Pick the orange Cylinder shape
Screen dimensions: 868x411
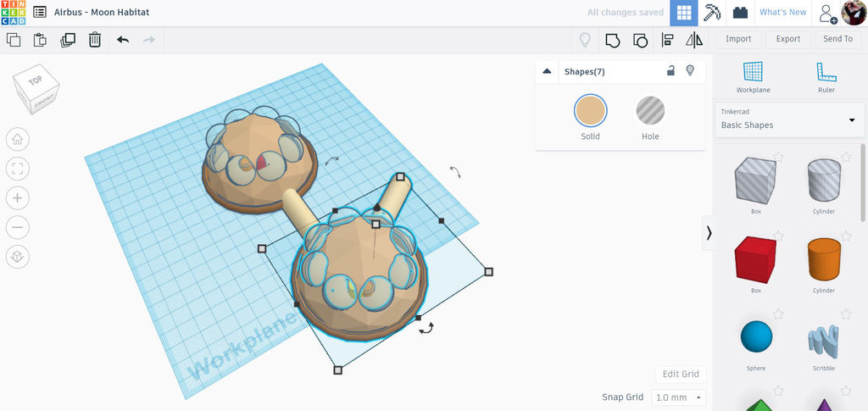click(824, 258)
